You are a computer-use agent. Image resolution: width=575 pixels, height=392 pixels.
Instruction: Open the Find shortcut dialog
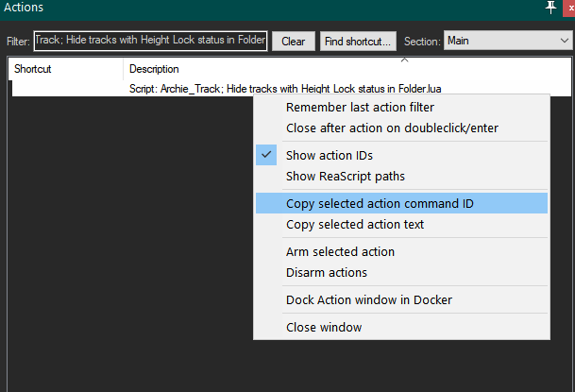pyautogui.click(x=358, y=42)
